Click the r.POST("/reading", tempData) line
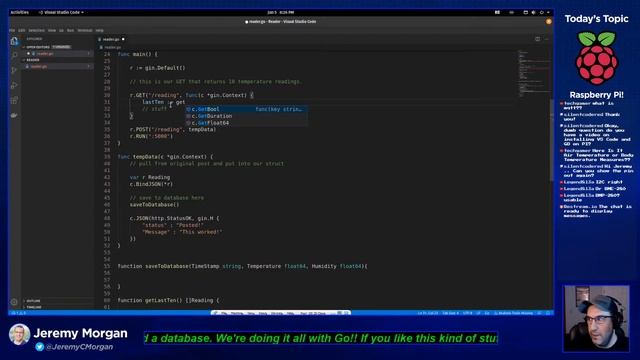 173,130
